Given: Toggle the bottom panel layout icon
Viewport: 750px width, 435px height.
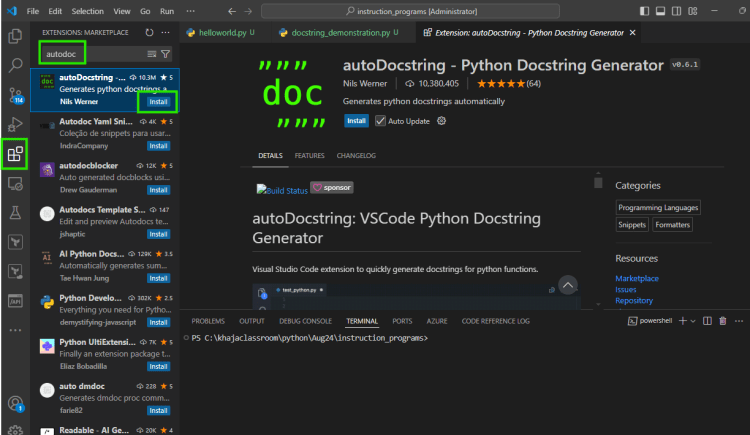Looking at the screenshot, I should pyautogui.click(x=661, y=11).
